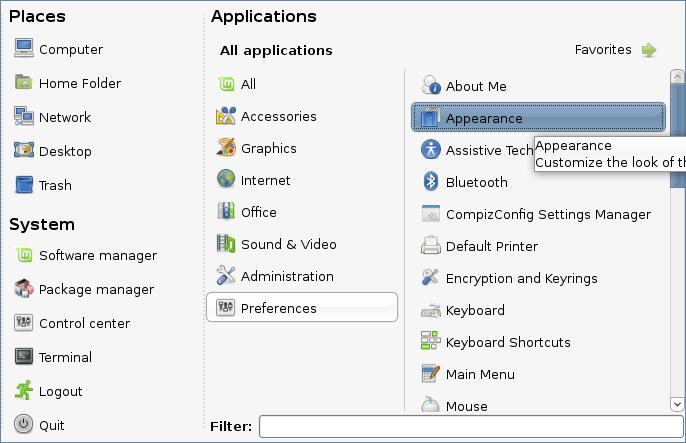Viewport: 686px width, 443px height.
Task: Open the Package manager icon
Action: point(24,289)
